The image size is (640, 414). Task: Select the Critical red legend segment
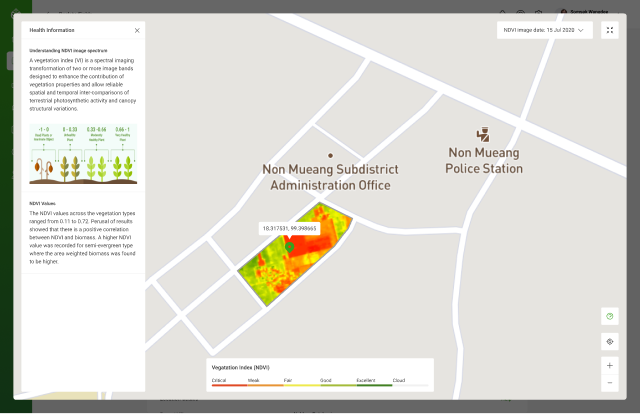tap(229, 385)
